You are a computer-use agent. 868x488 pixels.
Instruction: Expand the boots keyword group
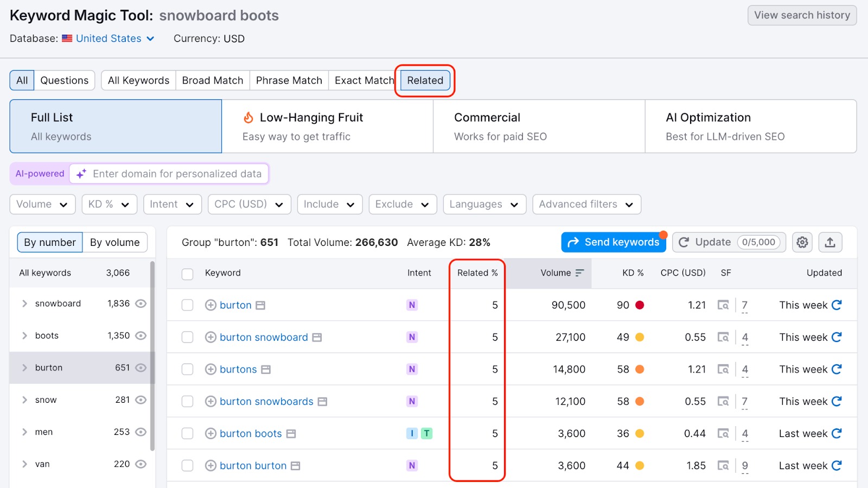point(24,336)
